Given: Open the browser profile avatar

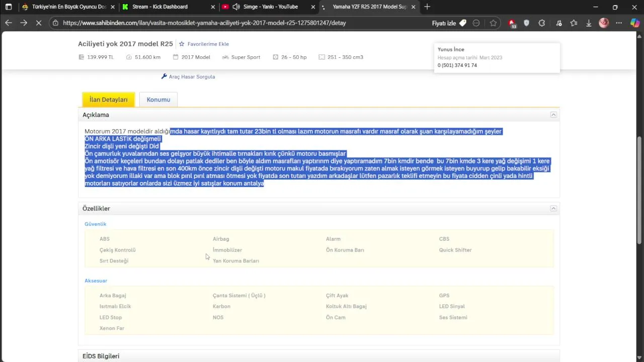Looking at the screenshot, I should pos(604,23).
